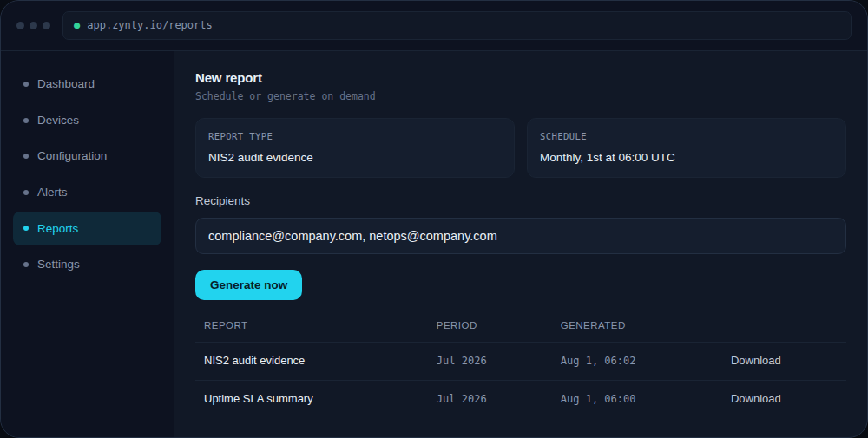Click the Generate now button
Image resolution: width=868 pixels, height=438 pixels.
[x=248, y=284]
